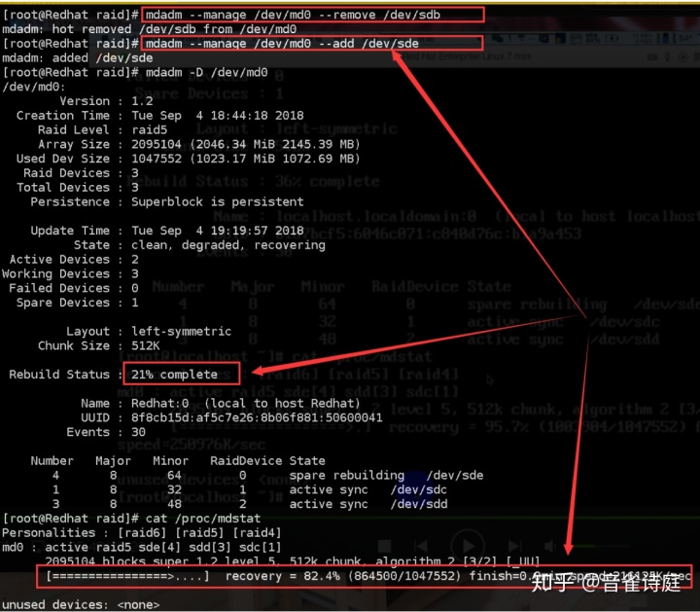Click the 'Raid Devices' label
Screen dimensions: 700x612
tap(66, 173)
